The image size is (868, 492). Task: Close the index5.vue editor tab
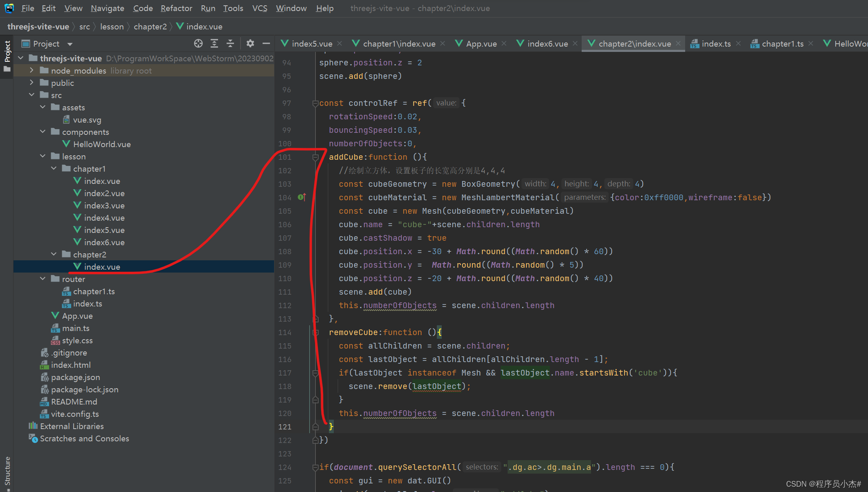[340, 43]
